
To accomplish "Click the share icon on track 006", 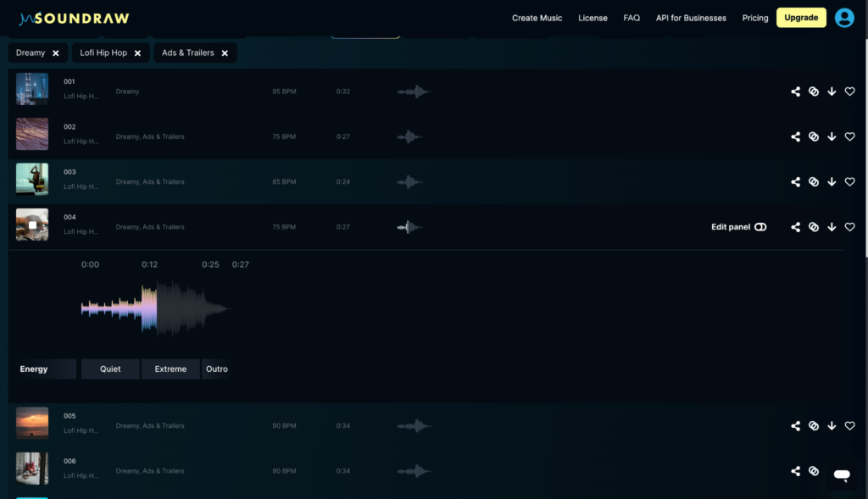I will point(795,471).
